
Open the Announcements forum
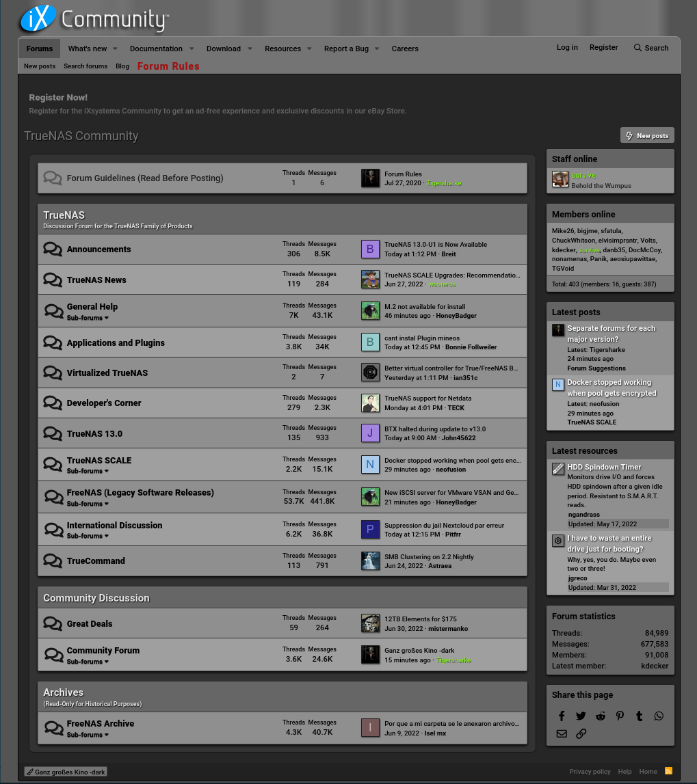(x=98, y=249)
